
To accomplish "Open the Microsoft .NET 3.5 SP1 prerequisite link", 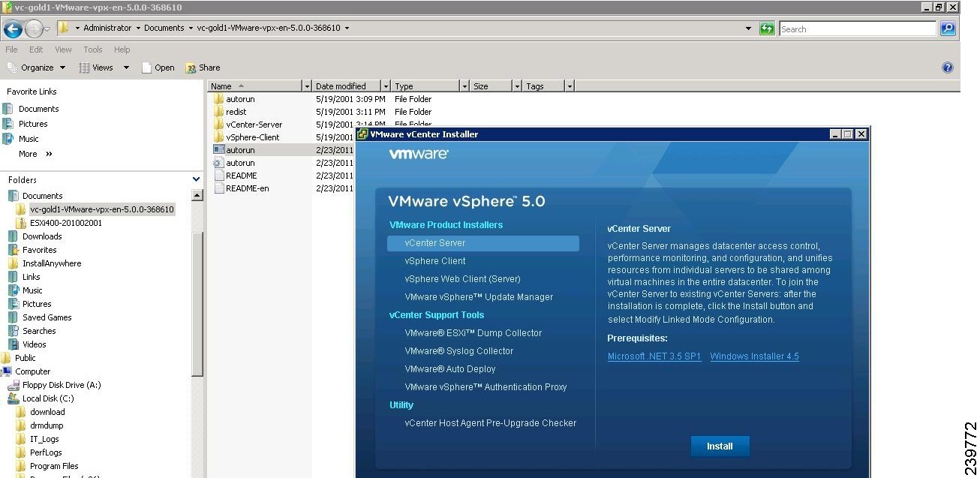I will (654, 356).
